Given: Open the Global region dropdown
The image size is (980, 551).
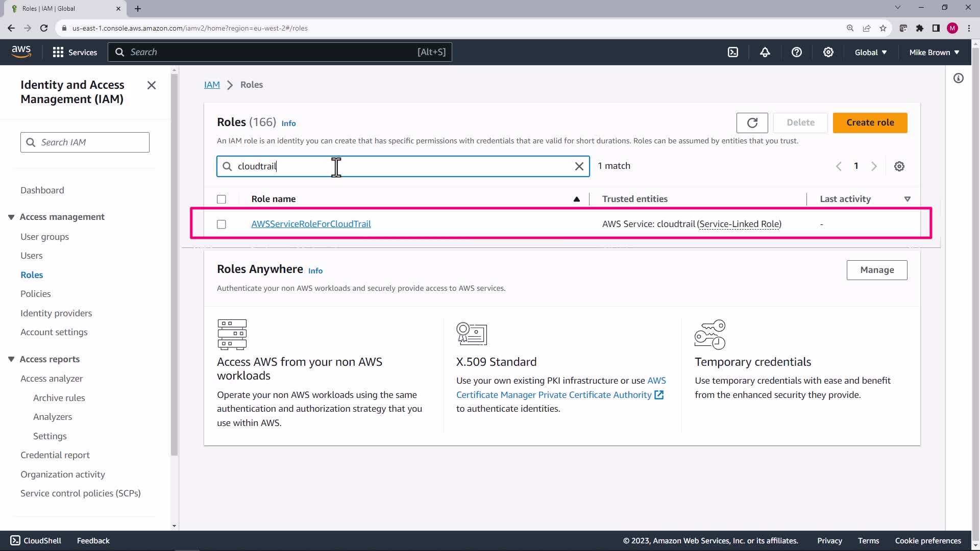Looking at the screenshot, I should (x=870, y=52).
